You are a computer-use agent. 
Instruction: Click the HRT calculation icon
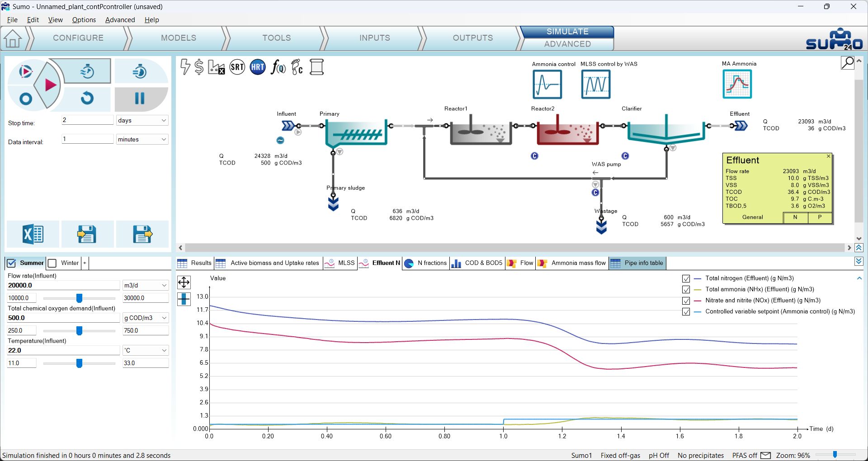258,67
